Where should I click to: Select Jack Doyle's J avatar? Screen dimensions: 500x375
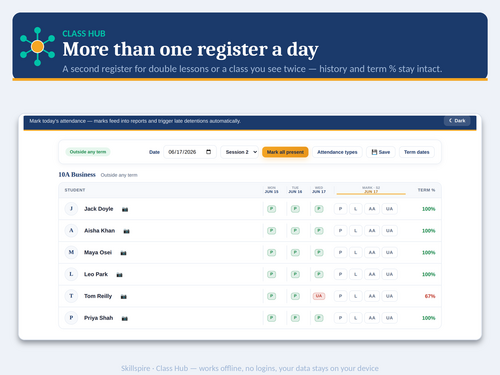[x=71, y=209]
